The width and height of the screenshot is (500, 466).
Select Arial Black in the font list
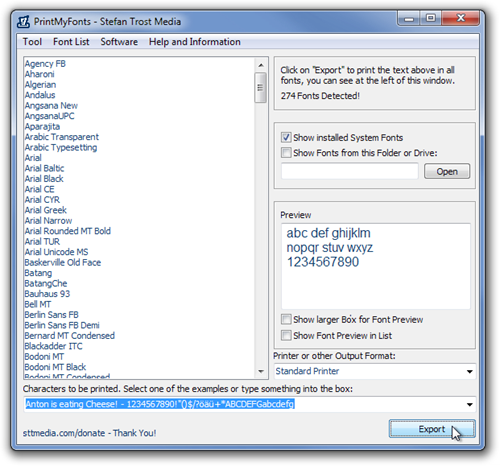click(44, 179)
